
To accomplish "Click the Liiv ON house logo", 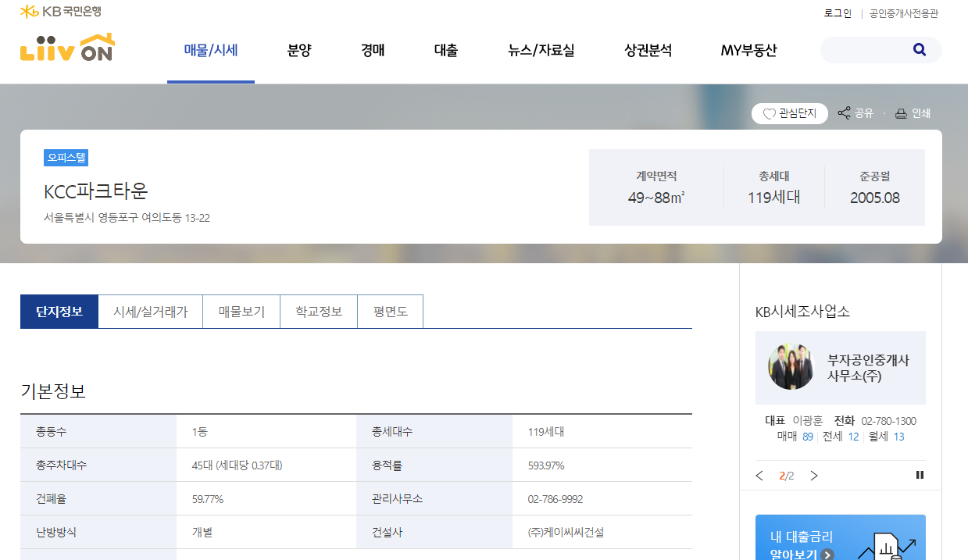I will 67,48.
